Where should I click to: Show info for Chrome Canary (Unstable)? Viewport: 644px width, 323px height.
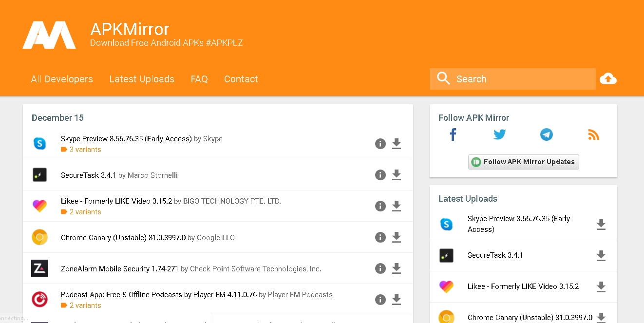click(380, 237)
